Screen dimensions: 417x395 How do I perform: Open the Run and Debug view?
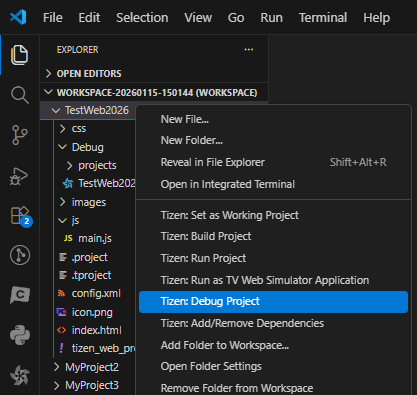coord(19,176)
